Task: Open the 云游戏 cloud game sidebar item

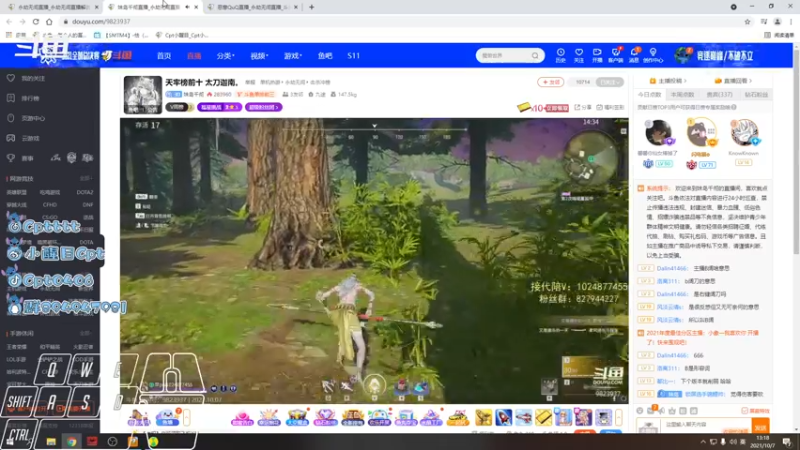Action: pyautogui.click(x=24, y=138)
